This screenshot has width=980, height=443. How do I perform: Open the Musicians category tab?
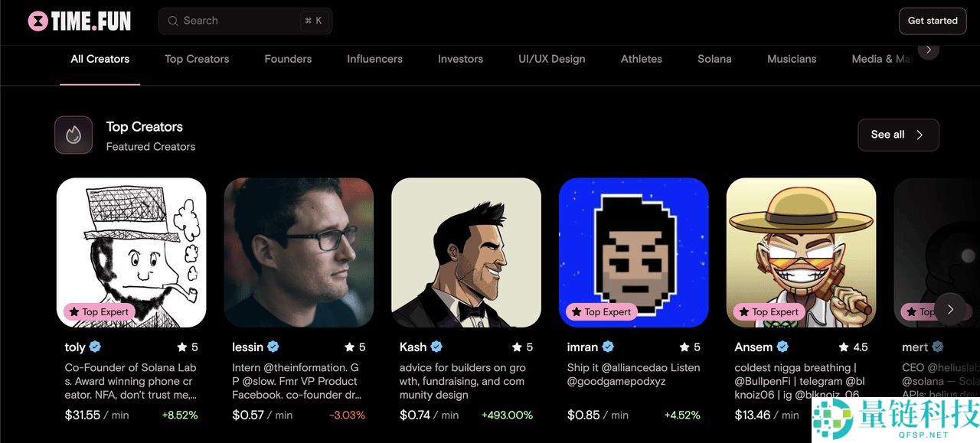click(792, 59)
